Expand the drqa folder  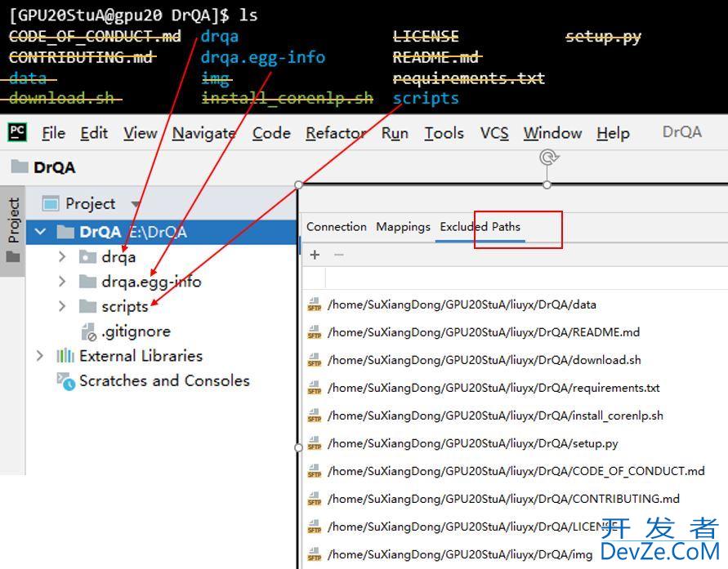(62, 256)
